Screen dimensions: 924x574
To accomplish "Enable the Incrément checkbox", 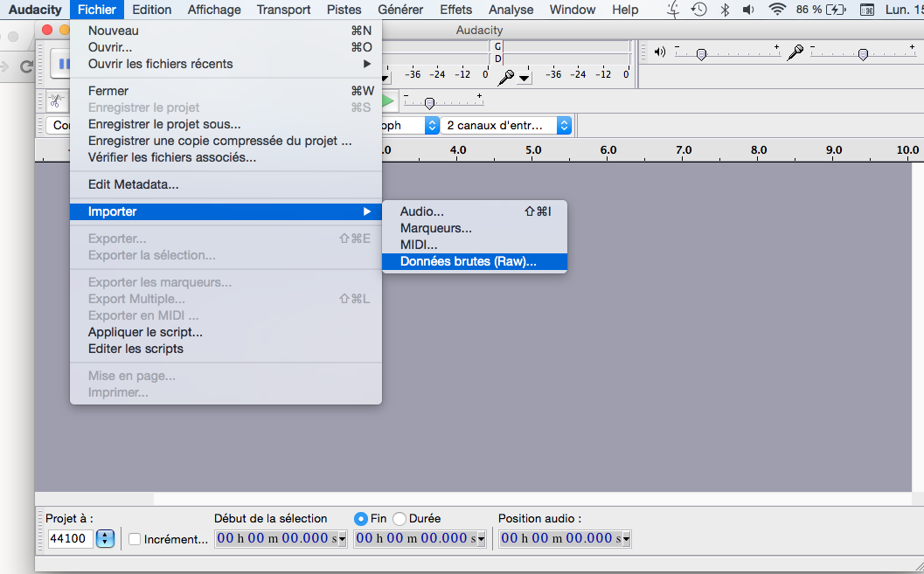I will [135, 539].
